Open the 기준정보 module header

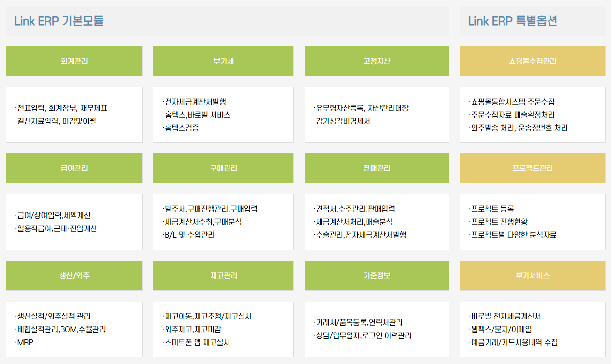(377, 276)
